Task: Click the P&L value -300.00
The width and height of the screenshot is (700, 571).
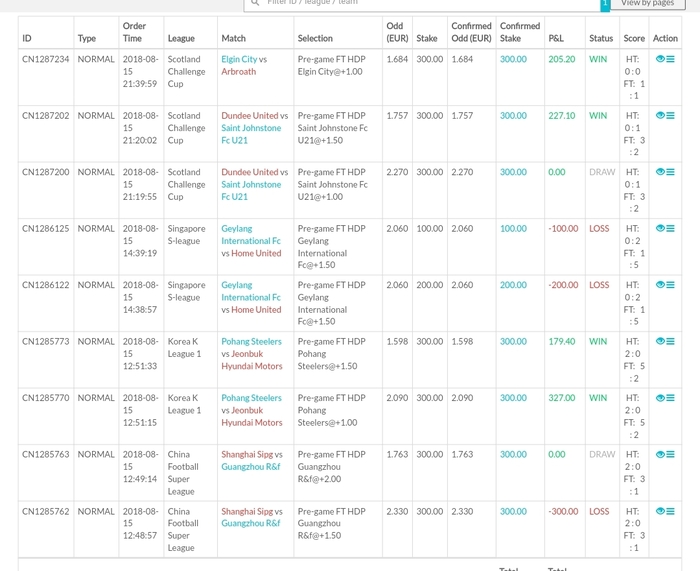Action: tap(563, 511)
